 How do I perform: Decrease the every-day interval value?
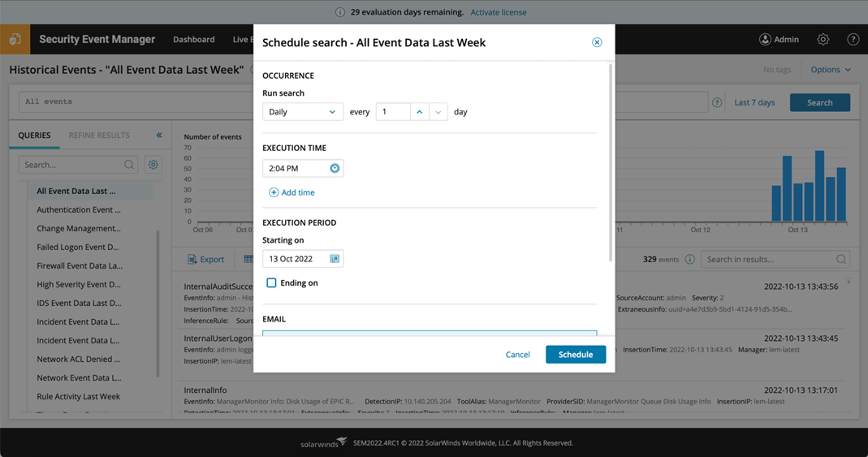click(438, 112)
